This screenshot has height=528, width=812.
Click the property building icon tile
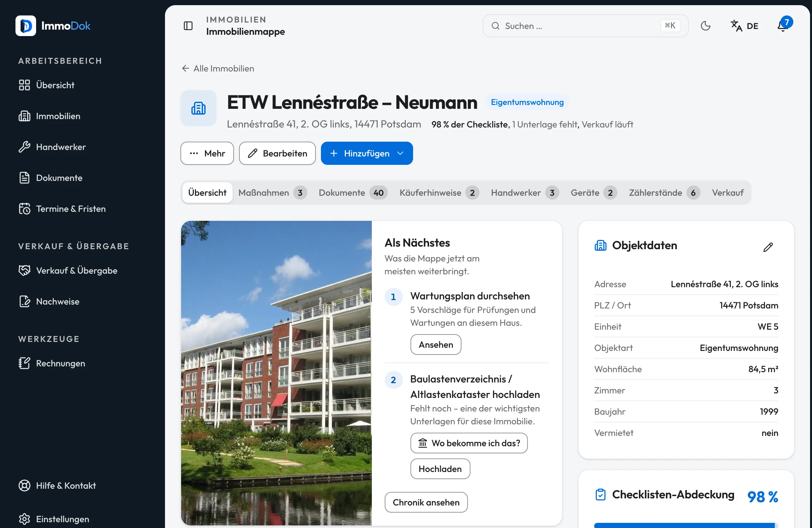point(198,108)
